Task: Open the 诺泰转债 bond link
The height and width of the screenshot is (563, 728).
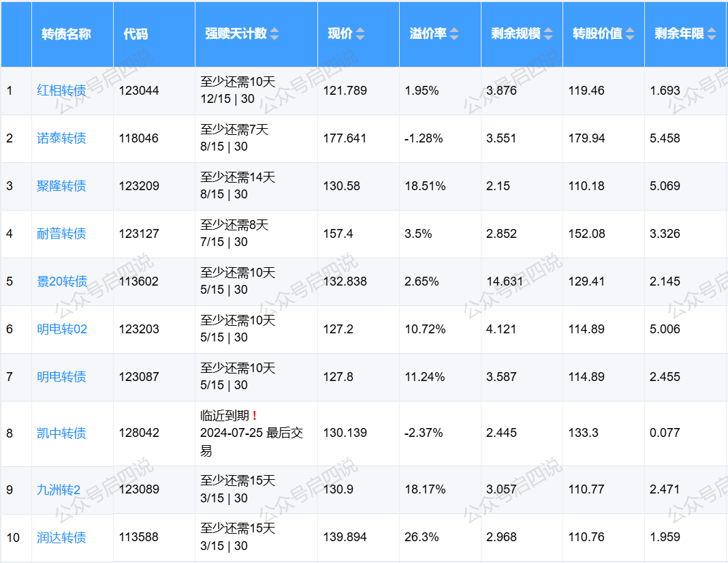Action: [61, 138]
